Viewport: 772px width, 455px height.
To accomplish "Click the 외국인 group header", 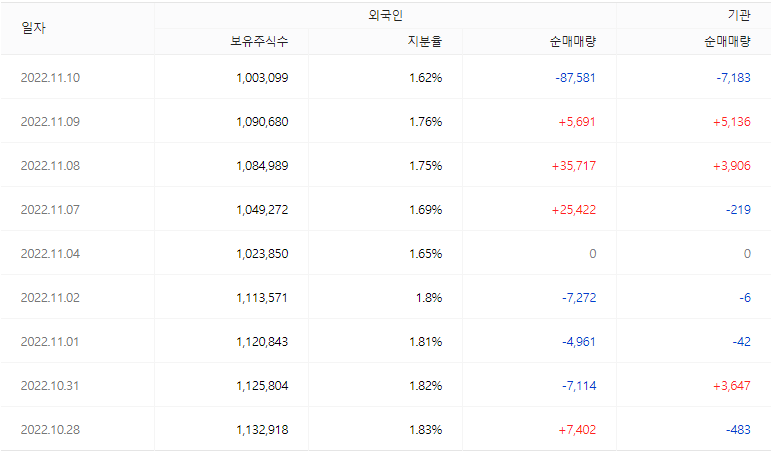I will (x=386, y=15).
